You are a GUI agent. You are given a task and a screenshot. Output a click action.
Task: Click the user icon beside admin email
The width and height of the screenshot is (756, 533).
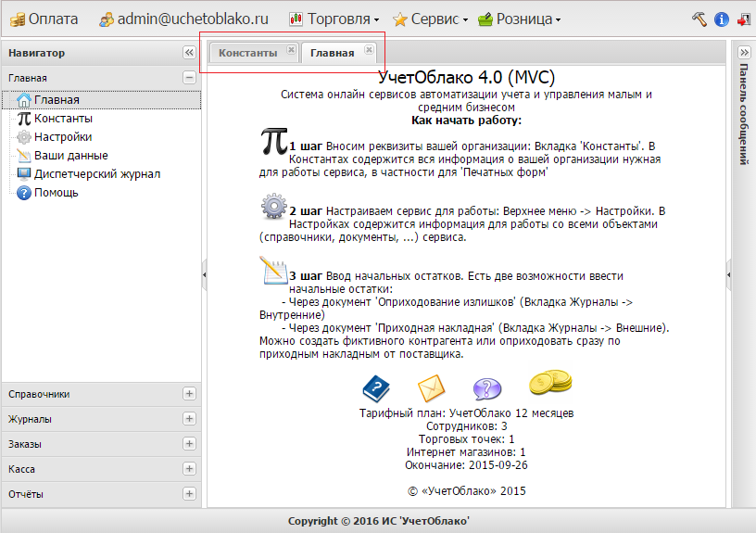pyautogui.click(x=107, y=19)
